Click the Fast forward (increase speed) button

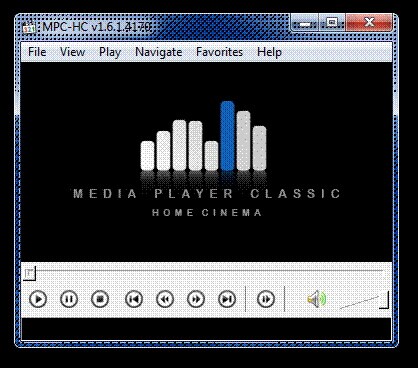pyautogui.click(x=196, y=299)
